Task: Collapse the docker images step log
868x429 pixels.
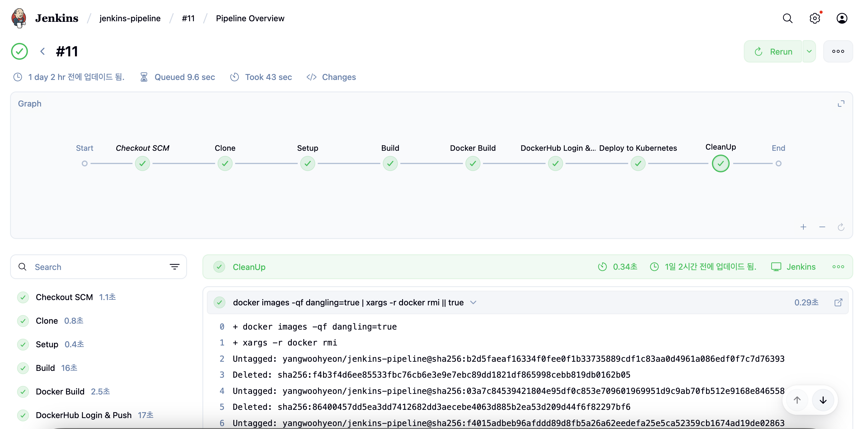Action: 473,302
